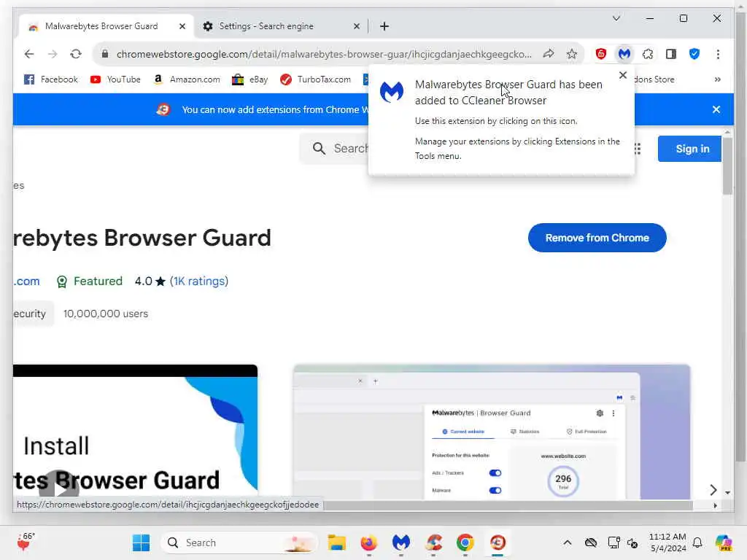Open a new tab with plus button
Screen dimensions: 747x560
tap(384, 26)
